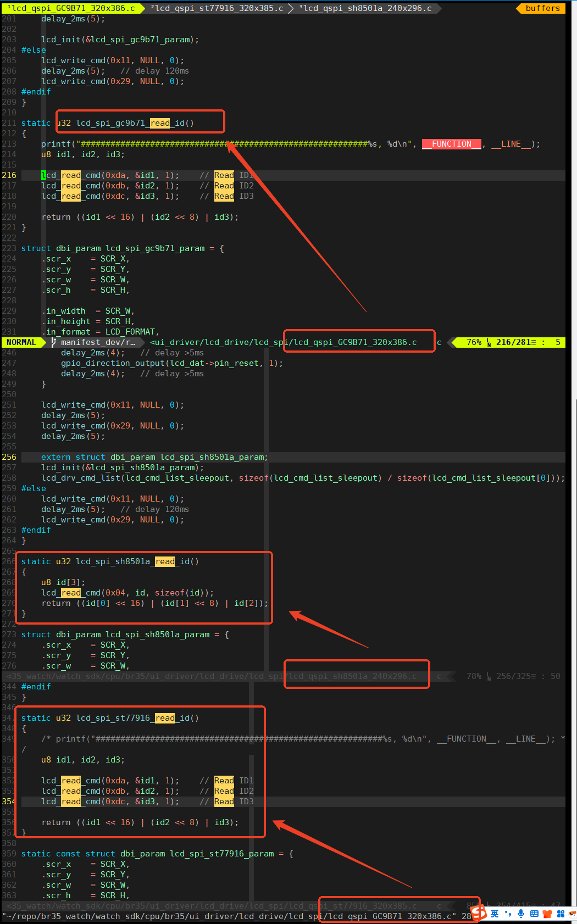Click lcd_read_cmd(0xdc line in the st77916 window
The width and height of the screenshot is (577, 924).
110,801
